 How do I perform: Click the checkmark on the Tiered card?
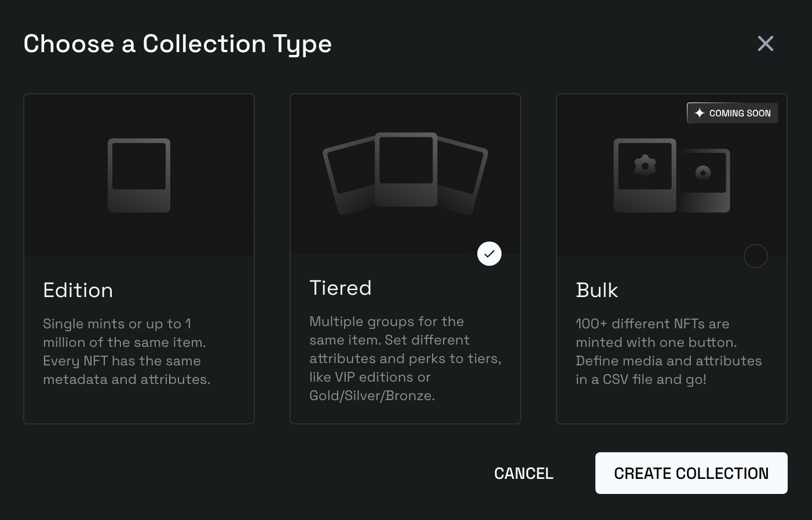click(489, 254)
